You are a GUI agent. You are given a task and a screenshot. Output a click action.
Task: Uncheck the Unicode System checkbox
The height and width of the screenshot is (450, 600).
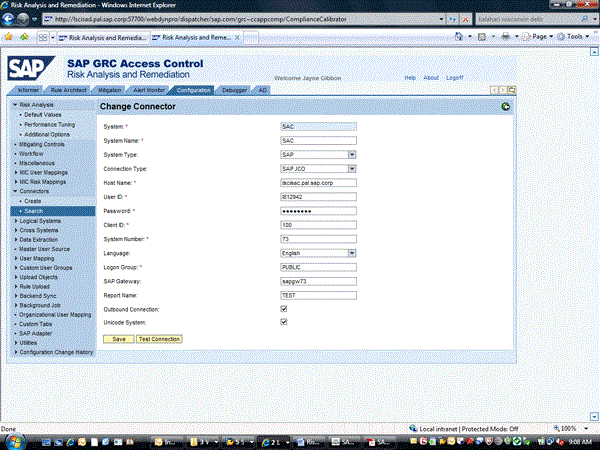tap(284, 322)
